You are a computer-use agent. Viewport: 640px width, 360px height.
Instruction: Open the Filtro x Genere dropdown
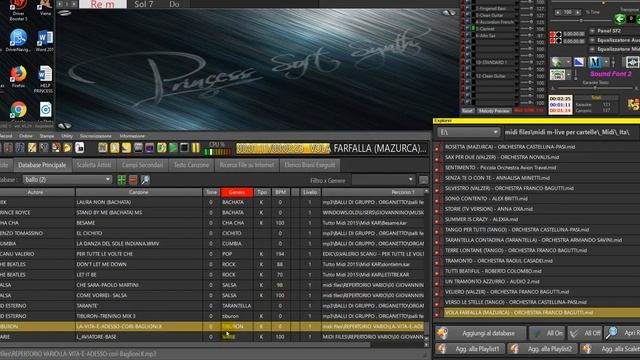pyautogui.click(x=383, y=180)
